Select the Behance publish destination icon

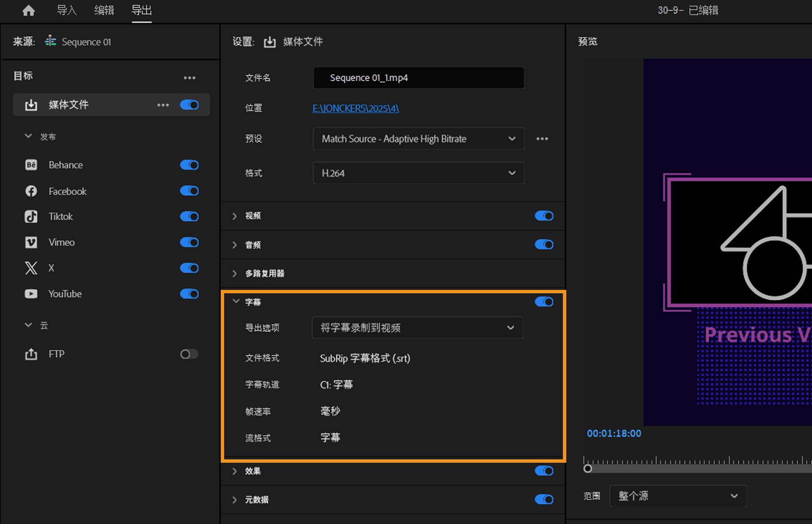[x=31, y=165]
